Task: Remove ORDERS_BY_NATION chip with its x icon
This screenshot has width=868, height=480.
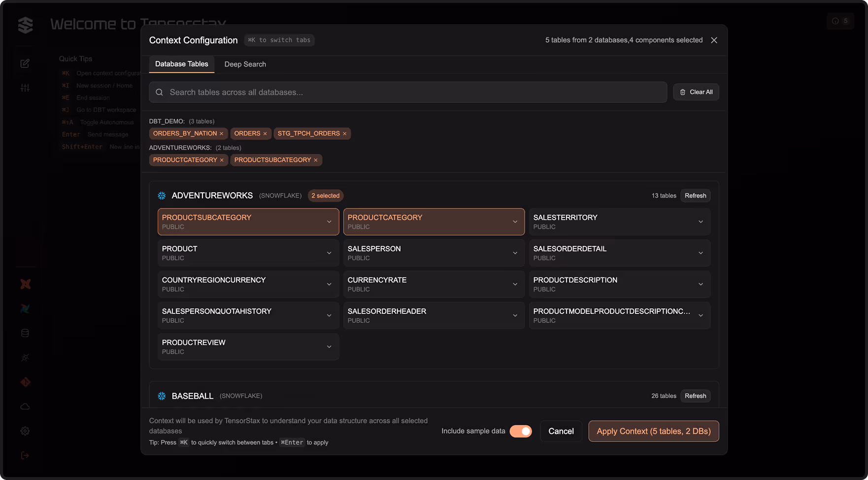Action: [x=221, y=134]
